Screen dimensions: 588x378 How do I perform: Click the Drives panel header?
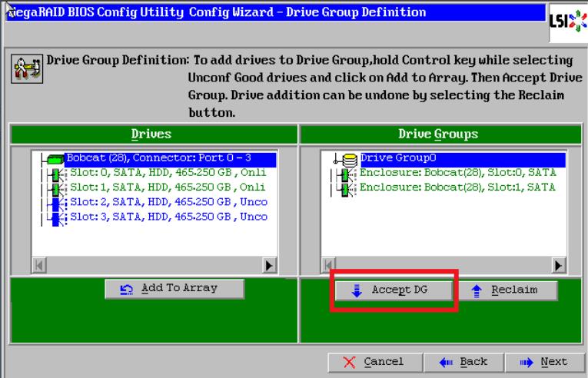[x=154, y=134]
